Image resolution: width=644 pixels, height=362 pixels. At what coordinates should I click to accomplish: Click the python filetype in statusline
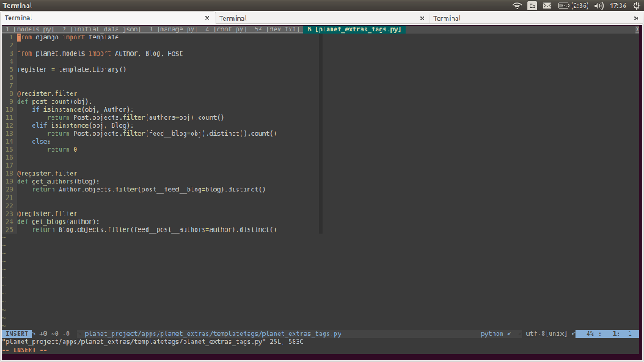(492, 334)
